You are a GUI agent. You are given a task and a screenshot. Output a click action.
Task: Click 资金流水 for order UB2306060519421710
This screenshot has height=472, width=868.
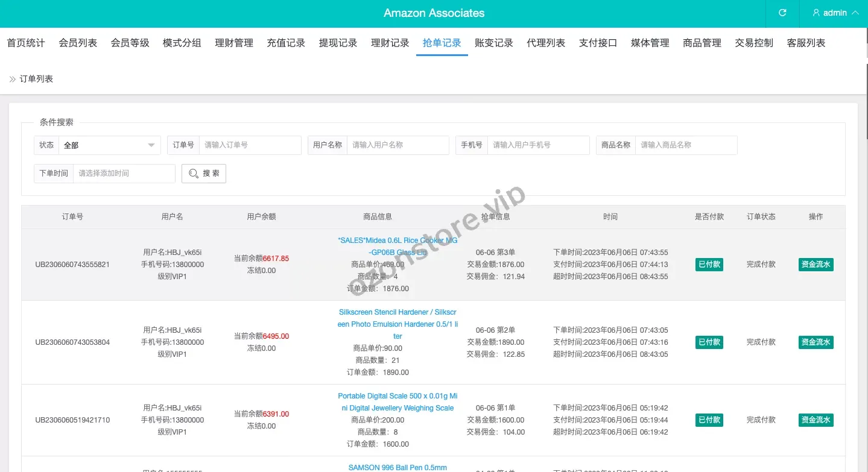(816, 420)
